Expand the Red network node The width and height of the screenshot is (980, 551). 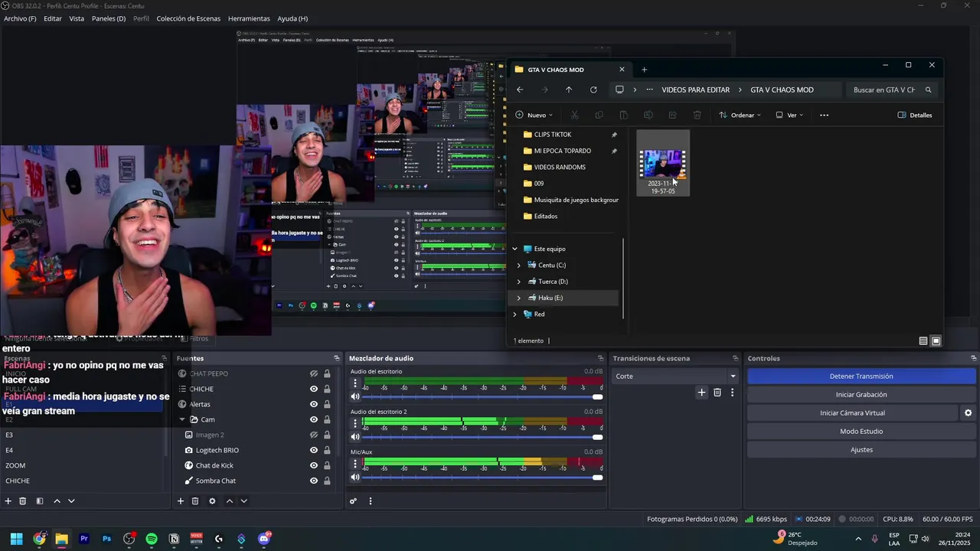[x=515, y=315]
